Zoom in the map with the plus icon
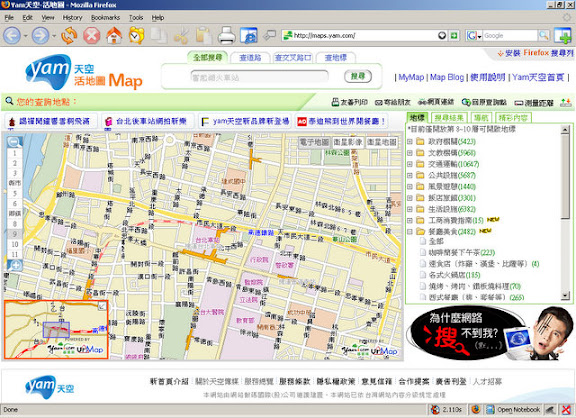This screenshot has width=576, height=418. pos(15,265)
